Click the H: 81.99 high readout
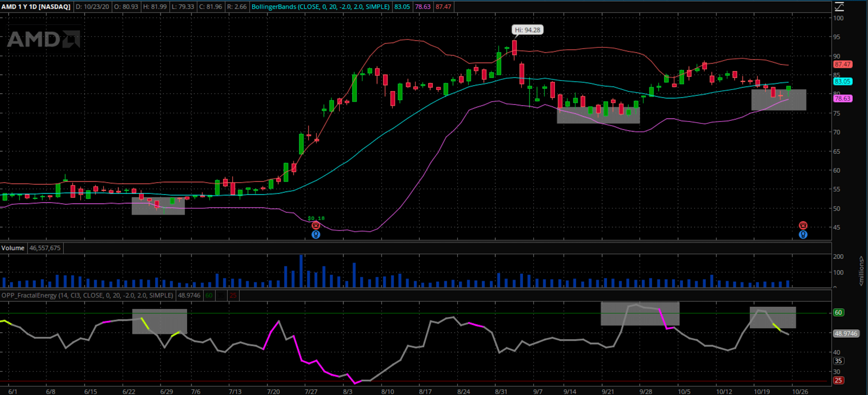This screenshot has height=395, width=868. 155,7
